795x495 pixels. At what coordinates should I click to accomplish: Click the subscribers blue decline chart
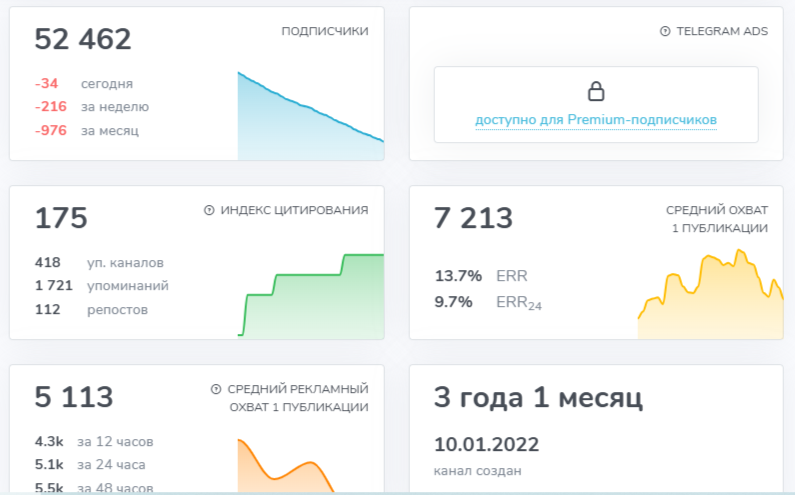[x=311, y=116]
